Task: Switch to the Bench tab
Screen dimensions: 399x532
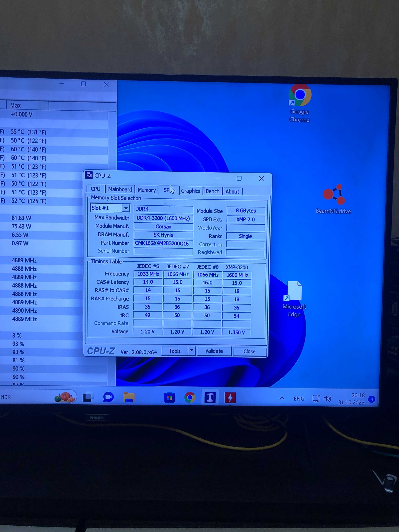Action: [213, 191]
